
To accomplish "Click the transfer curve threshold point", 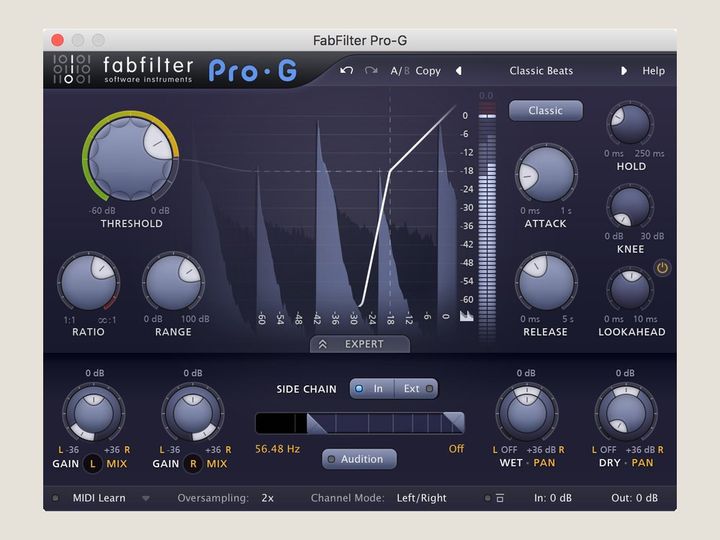I will click(x=390, y=171).
